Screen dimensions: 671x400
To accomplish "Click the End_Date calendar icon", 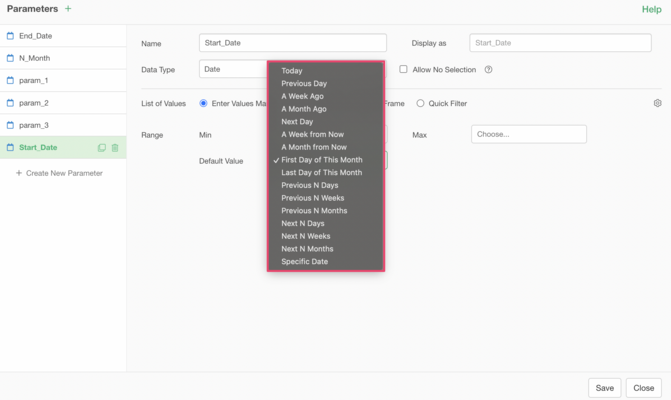I will click(x=10, y=36).
